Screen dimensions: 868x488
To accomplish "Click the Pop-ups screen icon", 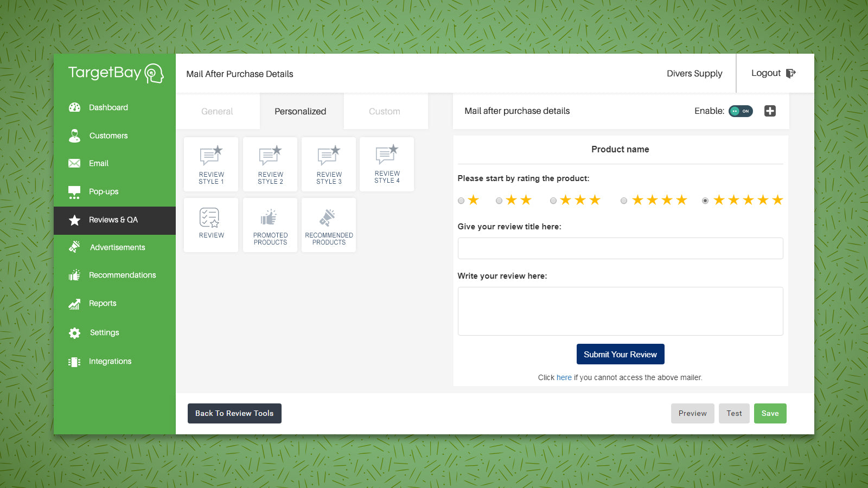I will (x=74, y=192).
